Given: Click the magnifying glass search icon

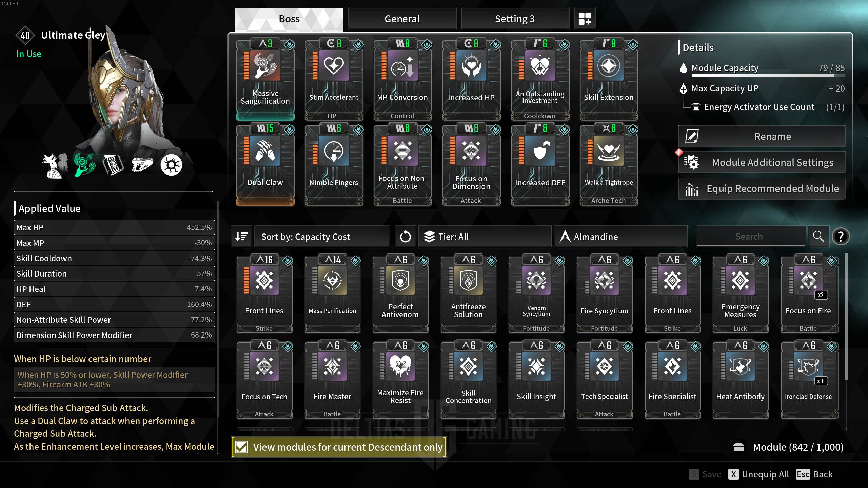Looking at the screenshot, I should pos(818,237).
